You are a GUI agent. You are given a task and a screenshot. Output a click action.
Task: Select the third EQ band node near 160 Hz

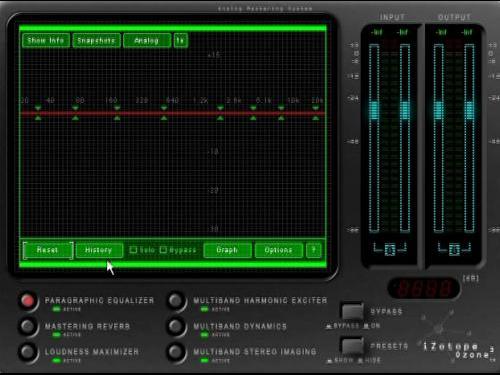click(x=117, y=113)
